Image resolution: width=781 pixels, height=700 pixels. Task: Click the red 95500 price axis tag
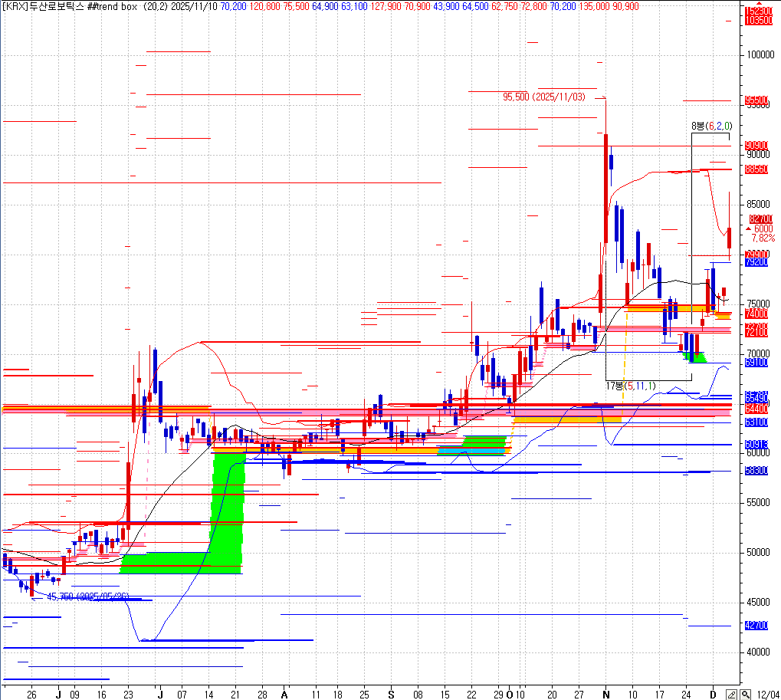click(756, 100)
